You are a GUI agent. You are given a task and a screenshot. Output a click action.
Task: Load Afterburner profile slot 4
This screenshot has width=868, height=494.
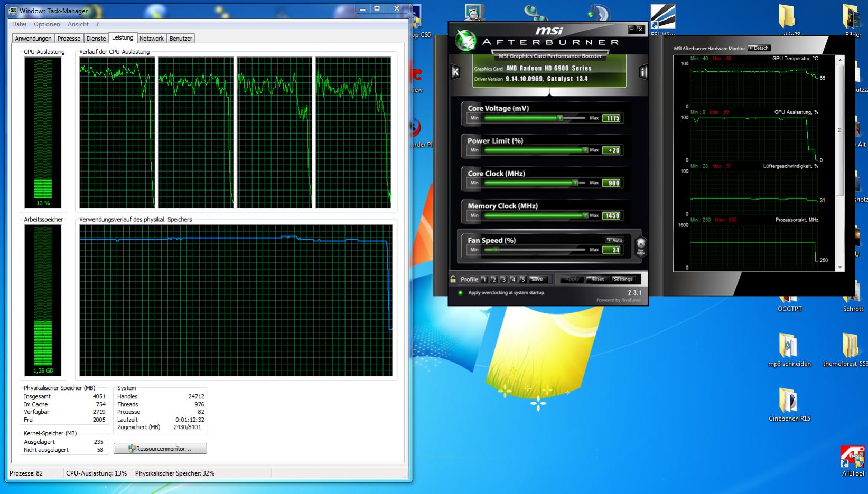[512, 279]
